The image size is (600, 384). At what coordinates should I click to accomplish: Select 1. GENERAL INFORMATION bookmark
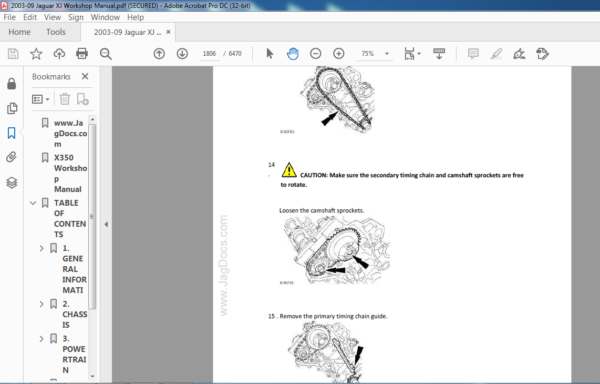(74, 269)
